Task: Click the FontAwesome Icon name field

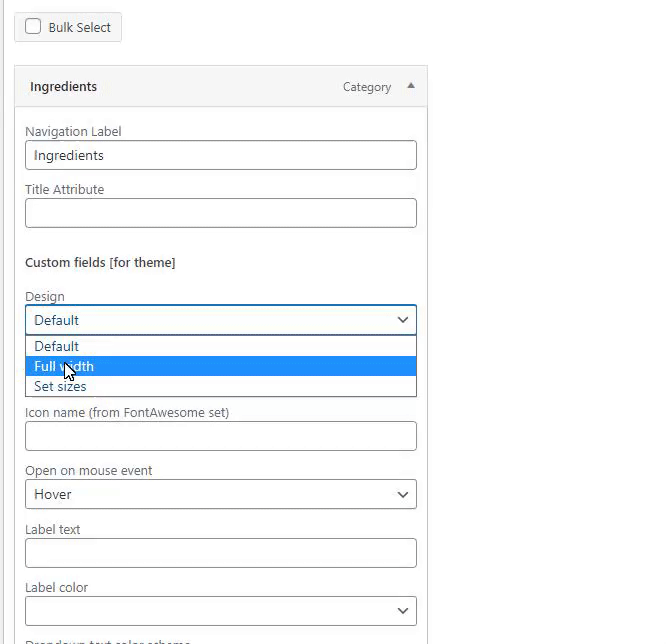Action: pos(220,436)
